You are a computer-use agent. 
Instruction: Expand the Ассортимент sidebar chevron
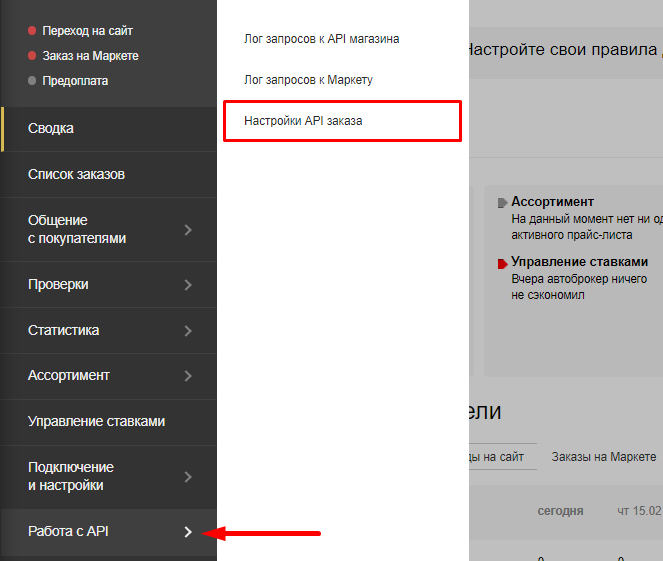[x=188, y=376]
